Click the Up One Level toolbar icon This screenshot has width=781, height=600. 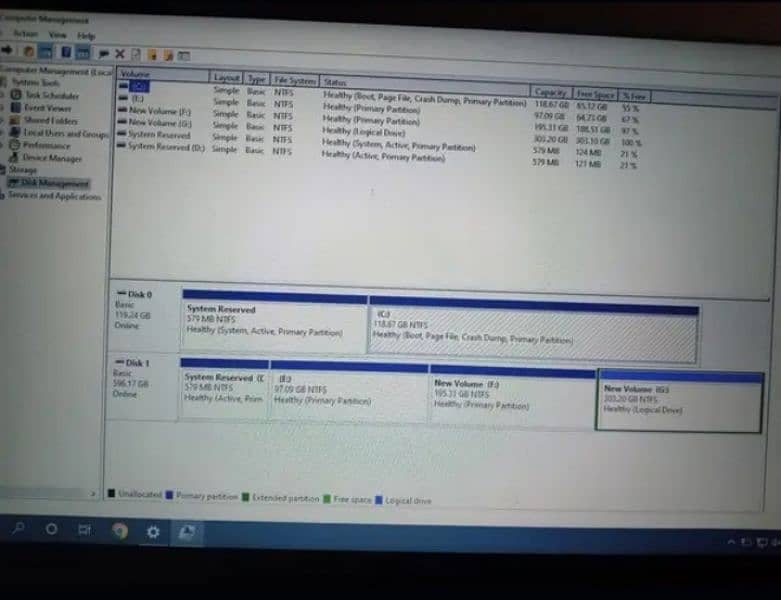click(x=29, y=51)
